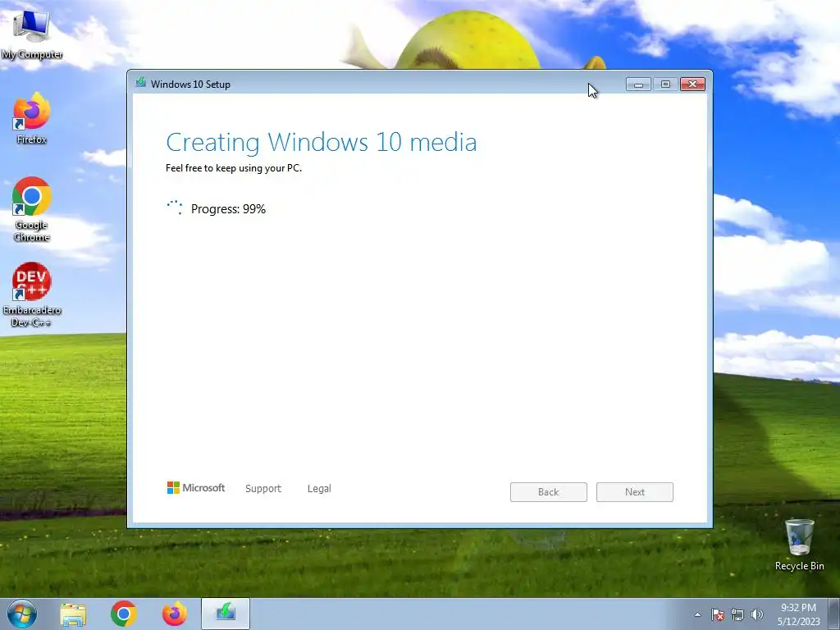Close the Windows 10 Setup window
840x630 pixels.
click(x=692, y=84)
